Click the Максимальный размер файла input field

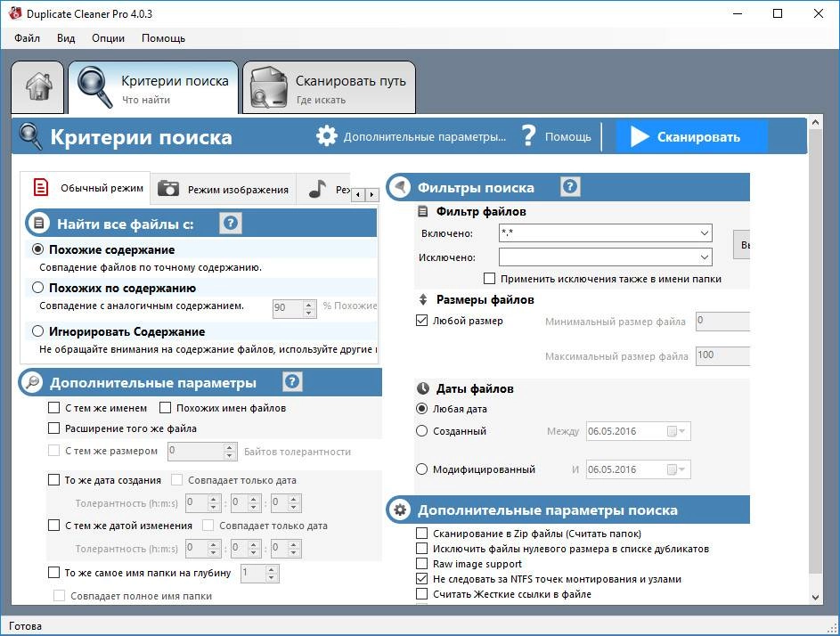(722, 355)
